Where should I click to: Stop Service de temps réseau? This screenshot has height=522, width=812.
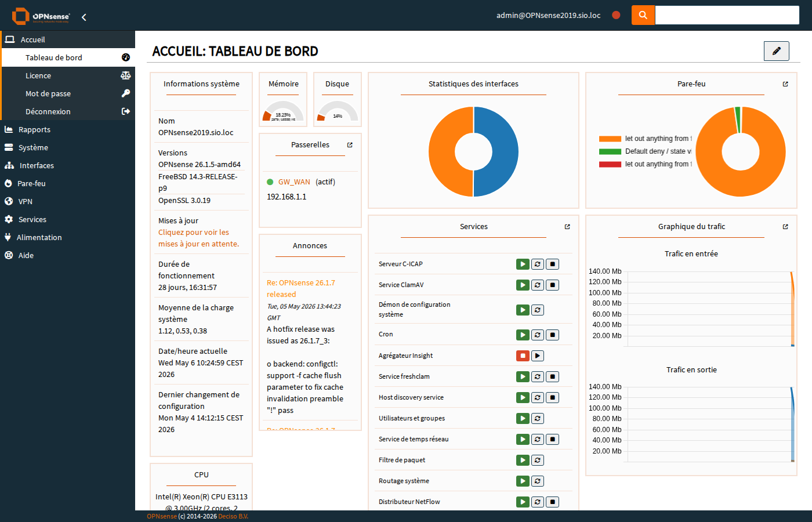pyautogui.click(x=553, y=440)
